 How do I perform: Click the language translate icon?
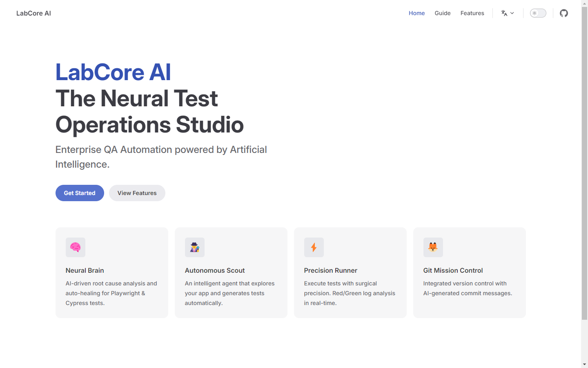click(505, 13)
